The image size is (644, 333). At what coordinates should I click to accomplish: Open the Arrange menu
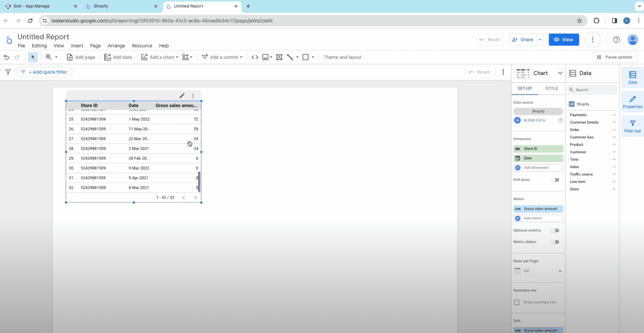[116, 46]
